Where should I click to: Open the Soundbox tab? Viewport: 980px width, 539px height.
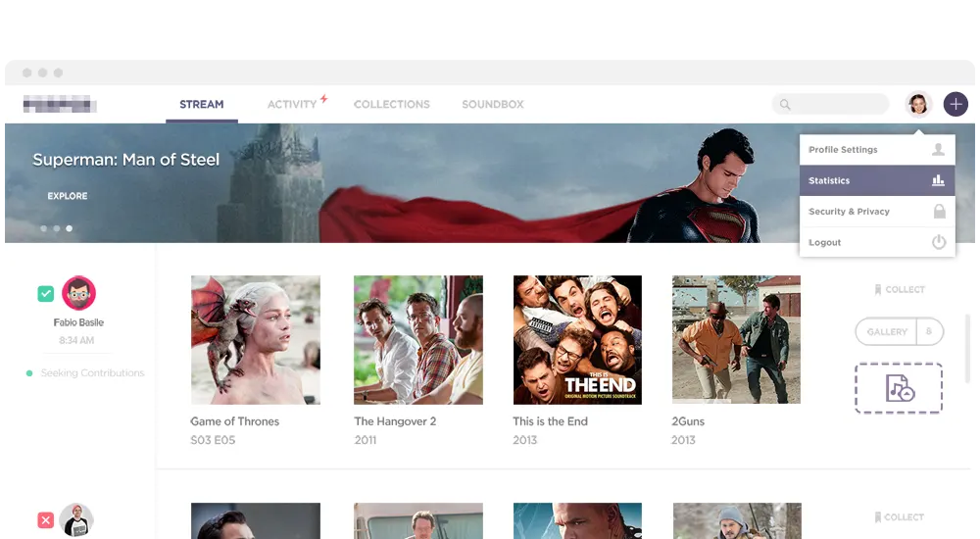(x=493, y=105)
